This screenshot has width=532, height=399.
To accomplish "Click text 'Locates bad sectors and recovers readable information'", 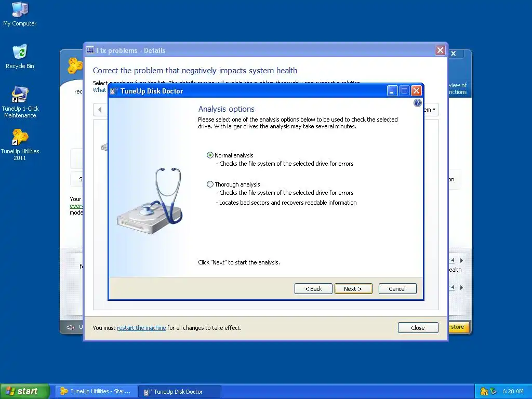I will 288,203.
